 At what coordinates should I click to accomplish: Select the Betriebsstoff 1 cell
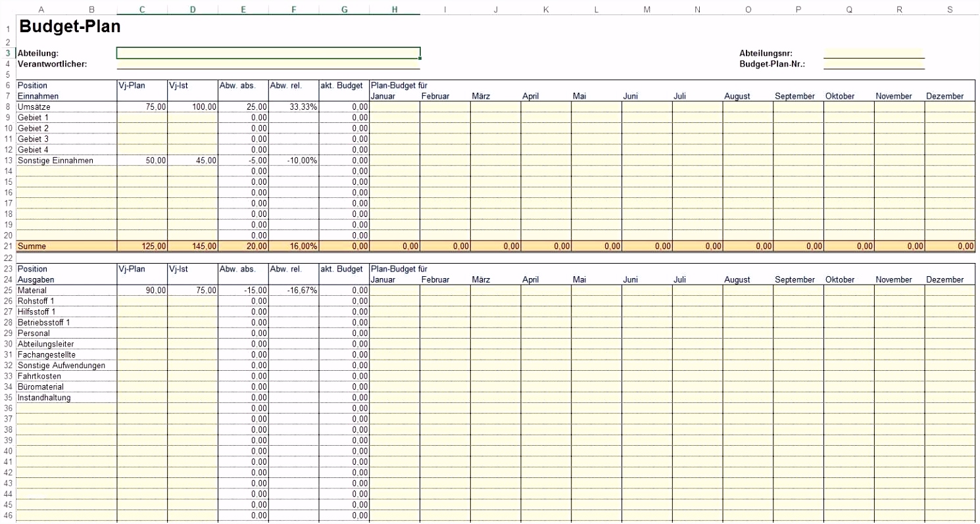pos(66,322)
